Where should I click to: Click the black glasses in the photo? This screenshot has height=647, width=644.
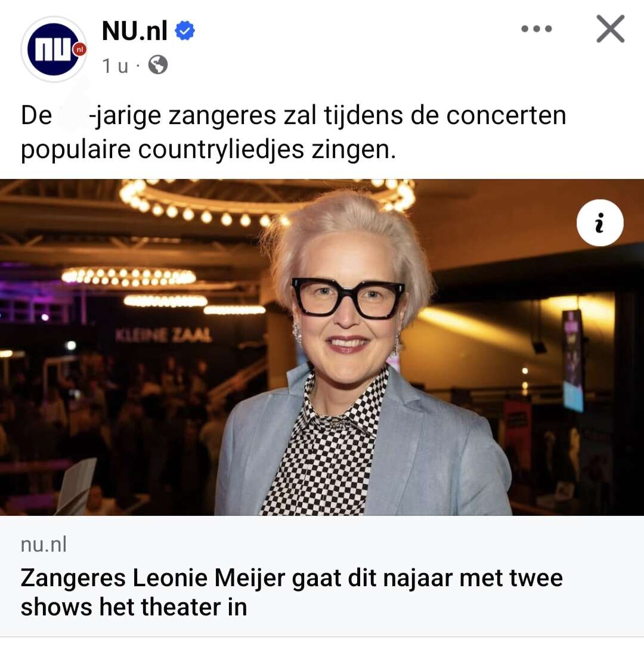(348, 298)
